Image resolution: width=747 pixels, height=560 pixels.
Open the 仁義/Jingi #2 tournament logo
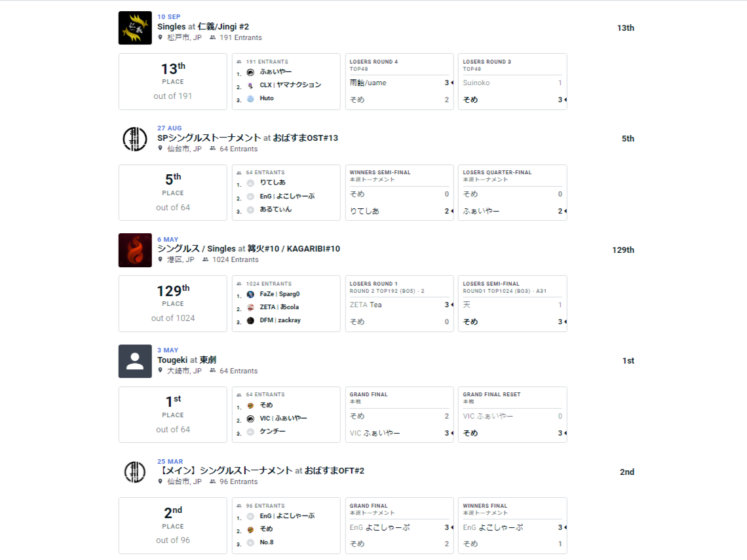coord(135,28)
